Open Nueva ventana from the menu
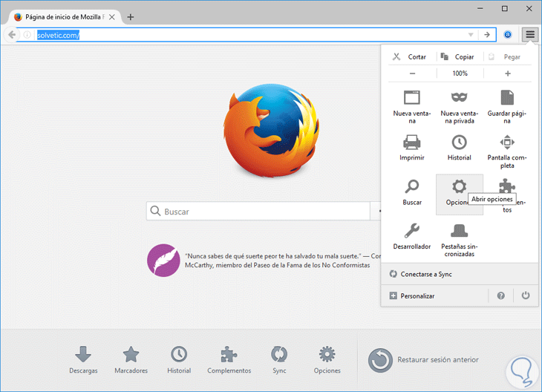542x392 pixels. [411, 107]
